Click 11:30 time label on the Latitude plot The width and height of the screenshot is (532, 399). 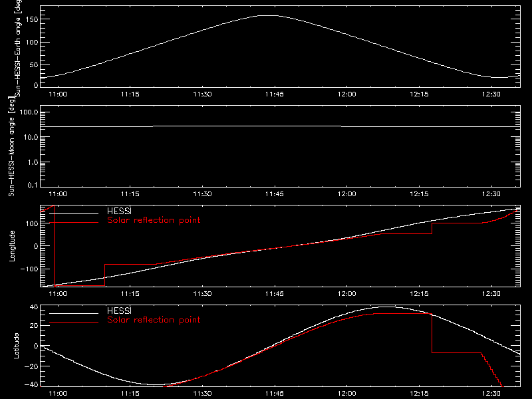[202, 394]
